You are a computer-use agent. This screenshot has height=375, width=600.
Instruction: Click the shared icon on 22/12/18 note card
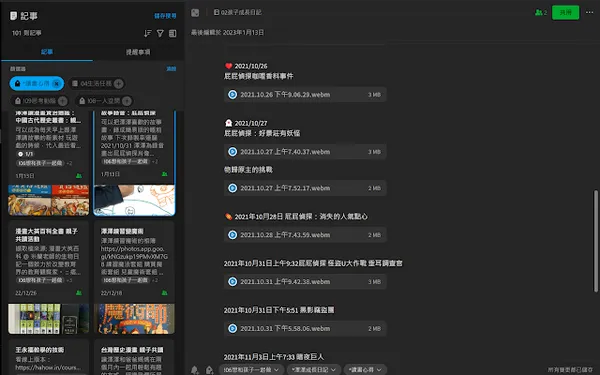coord(165,293)
